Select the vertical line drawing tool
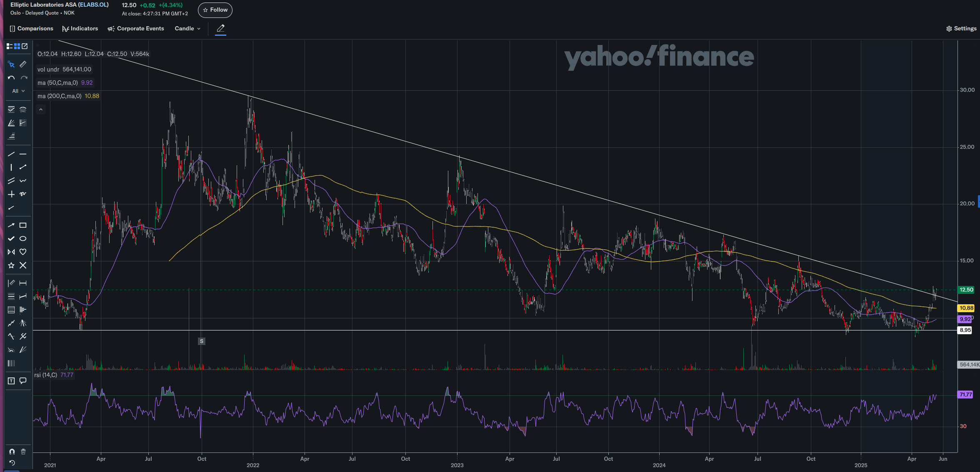980x472 pixels. 11,167
